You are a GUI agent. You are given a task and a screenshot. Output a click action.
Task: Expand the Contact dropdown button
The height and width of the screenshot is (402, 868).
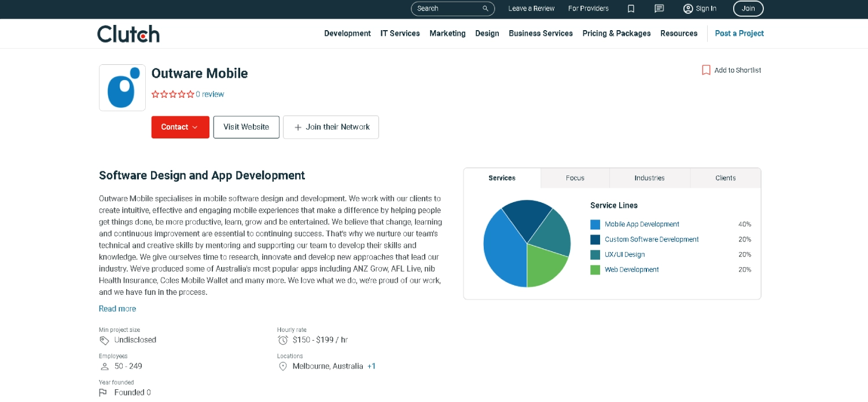(x=181, y=127)
